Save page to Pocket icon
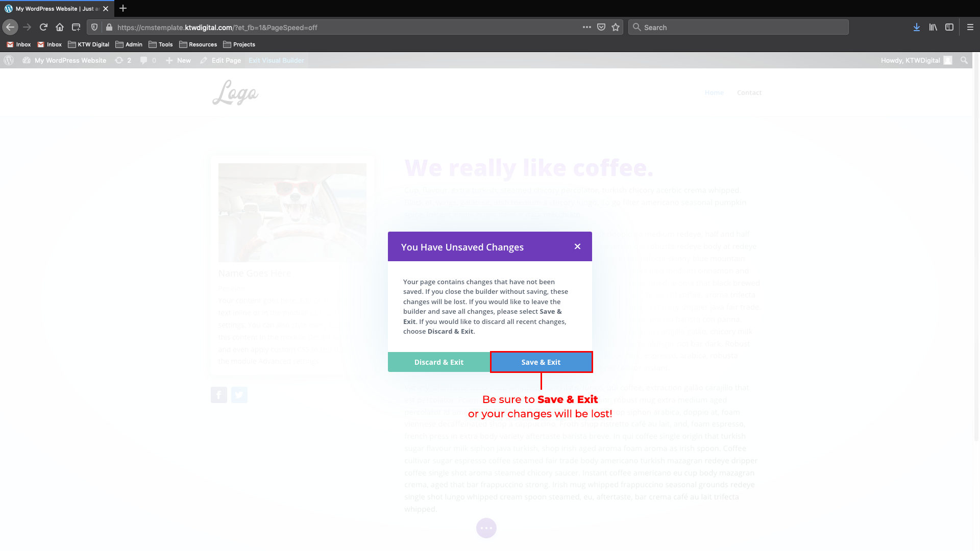 [x=601, y=27]
